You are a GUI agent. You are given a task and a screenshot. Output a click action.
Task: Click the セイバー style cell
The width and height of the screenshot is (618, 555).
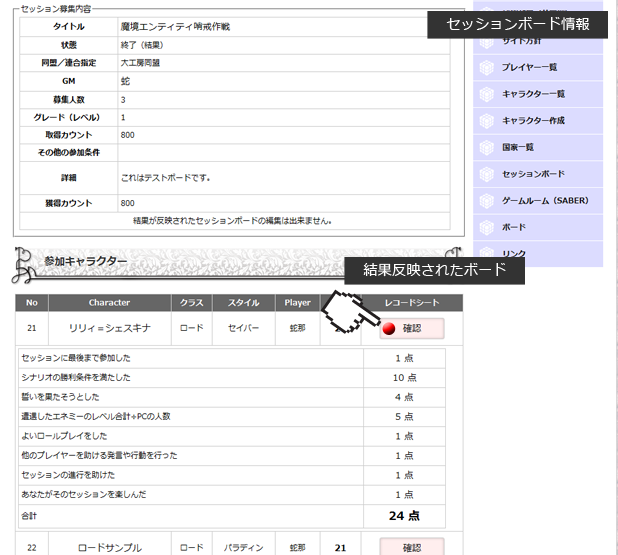pyautogui.click(x=244, y=328)
